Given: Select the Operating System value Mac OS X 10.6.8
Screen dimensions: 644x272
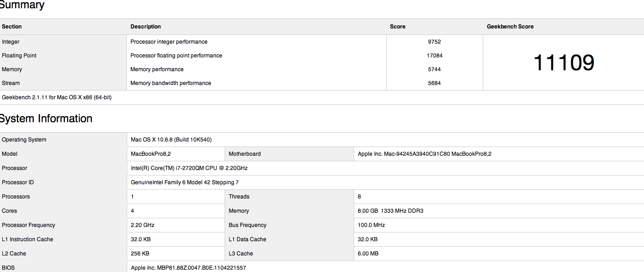Looking at the screenshot, I should click(171, 140).
